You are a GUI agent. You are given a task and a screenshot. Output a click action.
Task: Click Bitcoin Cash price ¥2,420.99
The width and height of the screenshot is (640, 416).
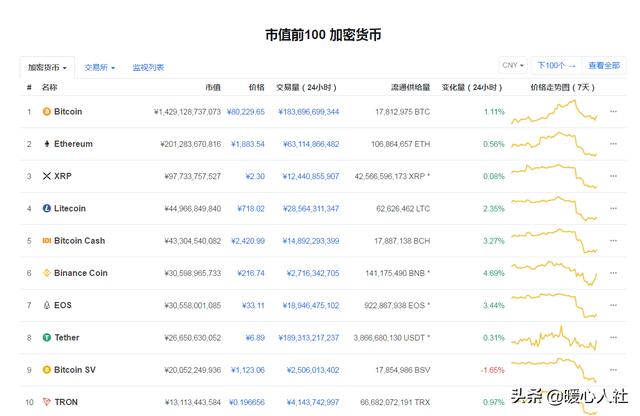pyautogui.click(x=248, y=240)
